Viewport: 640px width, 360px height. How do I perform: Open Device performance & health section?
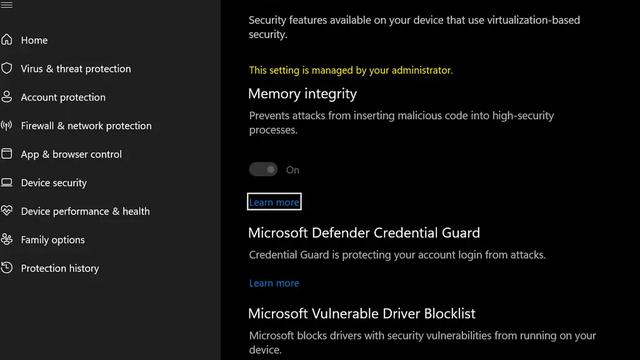85,211
